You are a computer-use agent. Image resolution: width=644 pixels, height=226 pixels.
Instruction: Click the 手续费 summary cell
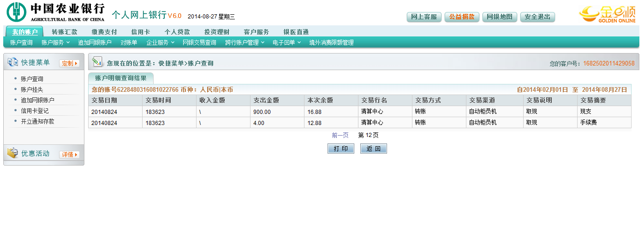click(604, 123)
